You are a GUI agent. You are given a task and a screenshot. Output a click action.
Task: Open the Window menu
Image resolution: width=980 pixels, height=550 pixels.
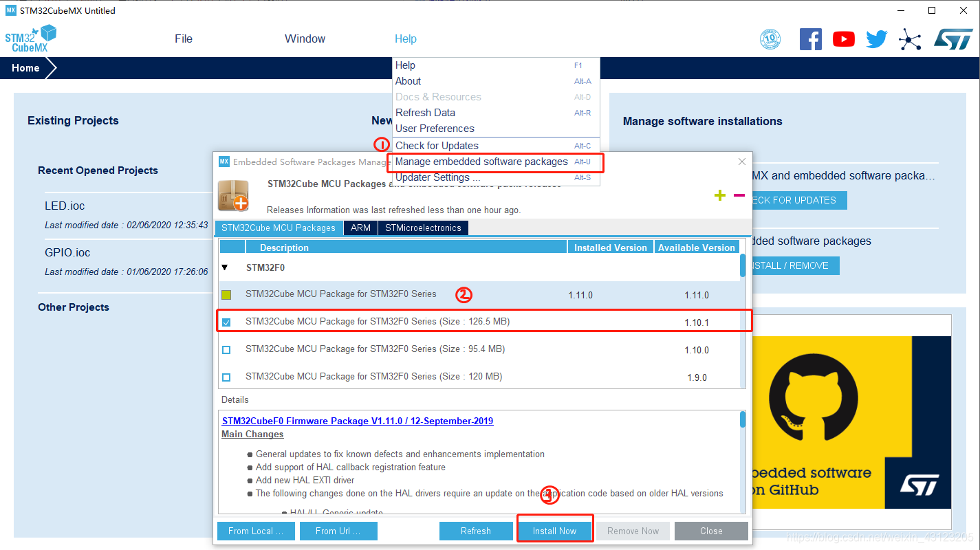pyautogui.click(x=305, y=39)
